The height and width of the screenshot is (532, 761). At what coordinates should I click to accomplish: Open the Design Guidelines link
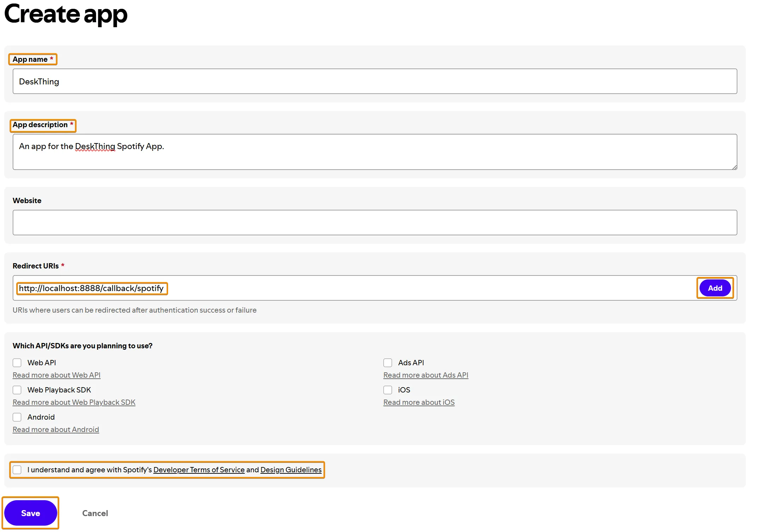[x=291, y=469]
